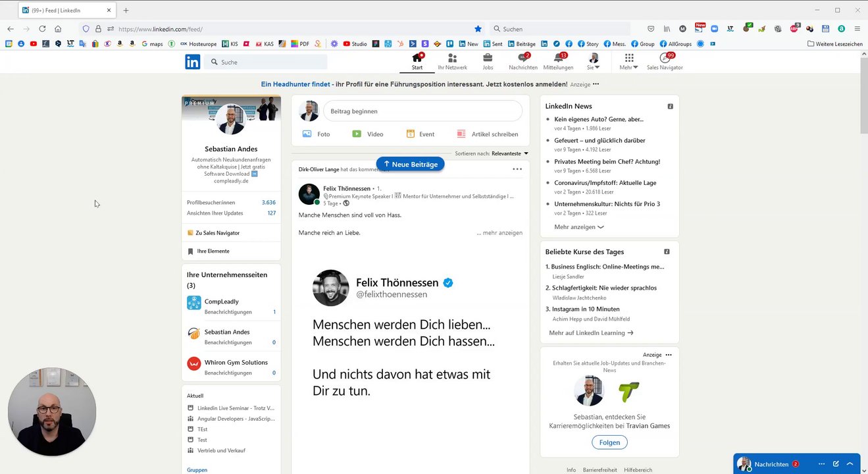
Task: Open Sebastian Andes profile name link
Action: pyautogui.click(x=231, y=149)
